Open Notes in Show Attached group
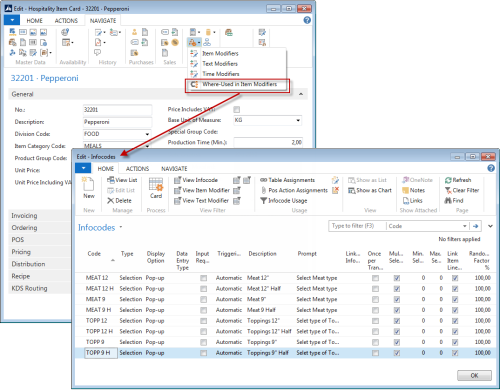This screenshot has width=500, height=391. [413, 190]
